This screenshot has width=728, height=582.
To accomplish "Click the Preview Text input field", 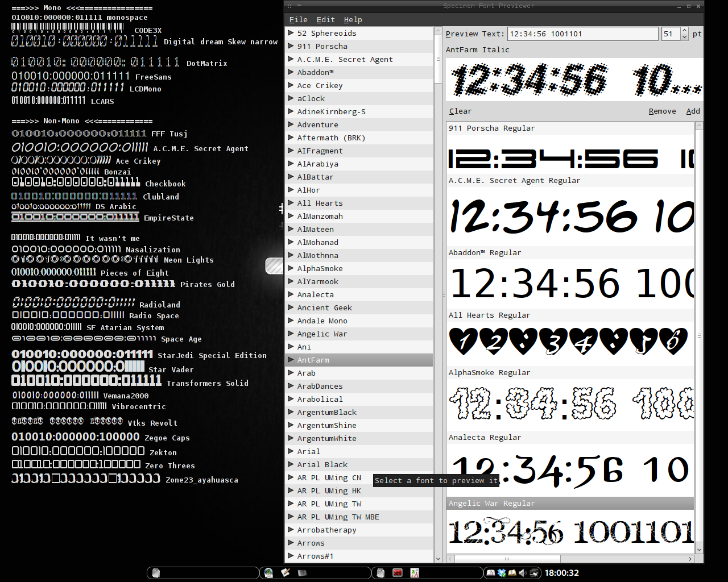I will point(582,34).
